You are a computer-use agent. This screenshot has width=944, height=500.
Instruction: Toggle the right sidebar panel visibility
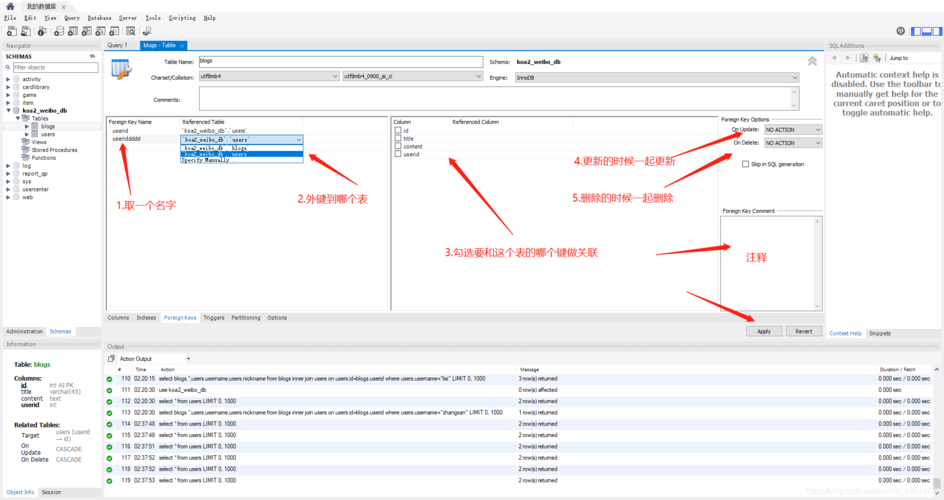(x=937, y=31)
